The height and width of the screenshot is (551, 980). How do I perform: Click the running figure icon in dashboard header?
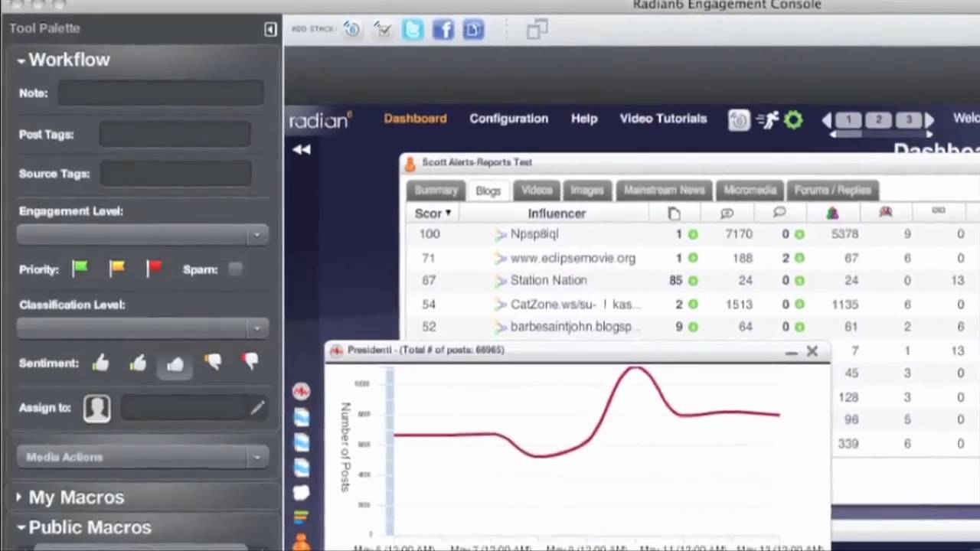pos(767,120)
